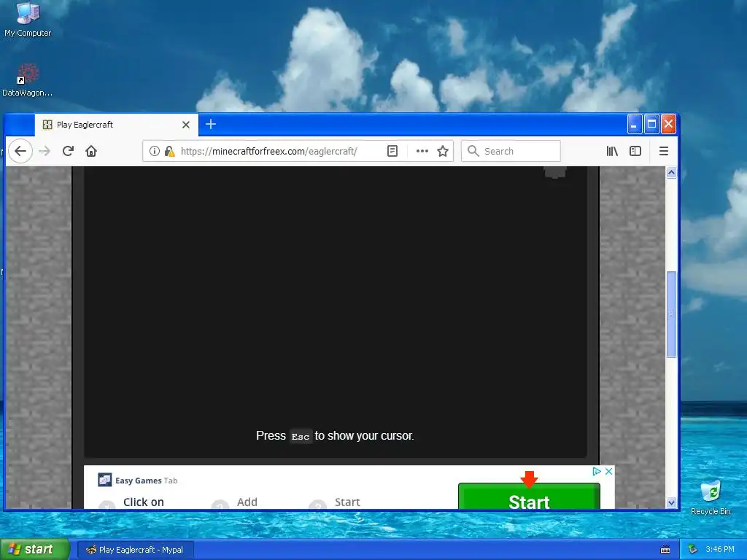Click the Easy Games Tab ad title

coord(146,481)
